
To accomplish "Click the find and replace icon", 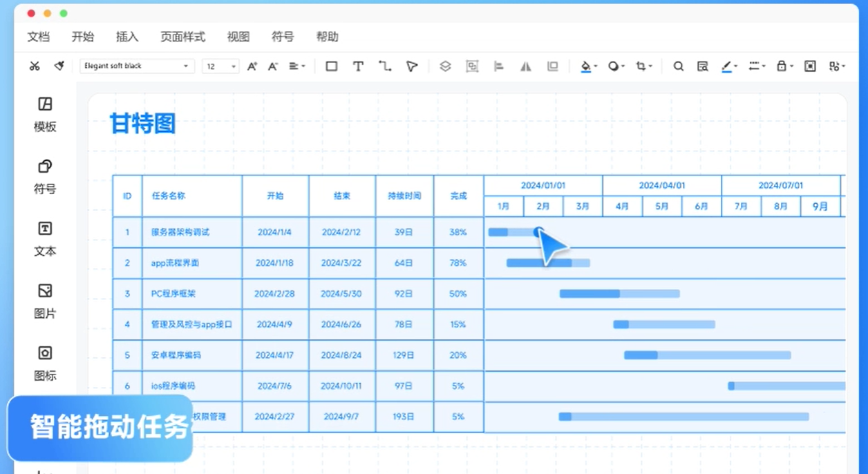I will (x=702, y=66).
